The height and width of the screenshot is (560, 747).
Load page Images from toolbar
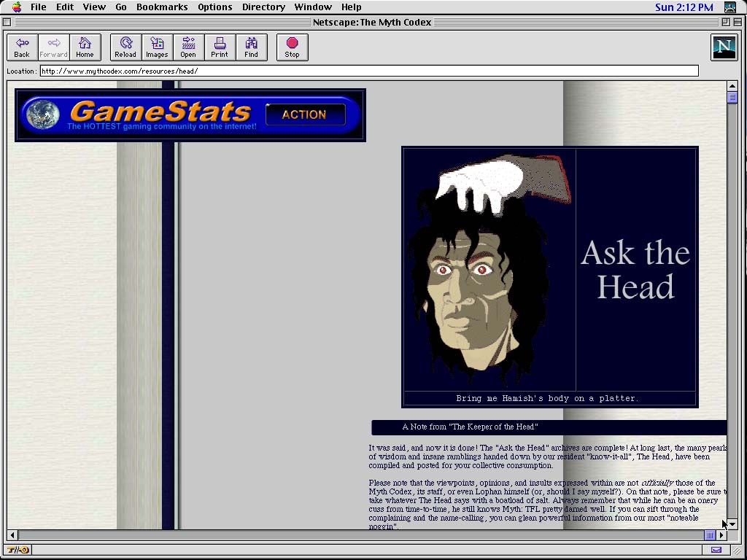click(157, 47)
